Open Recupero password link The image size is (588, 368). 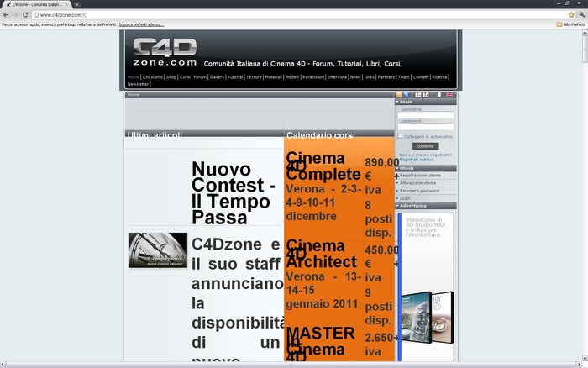[x=419, y=191]
